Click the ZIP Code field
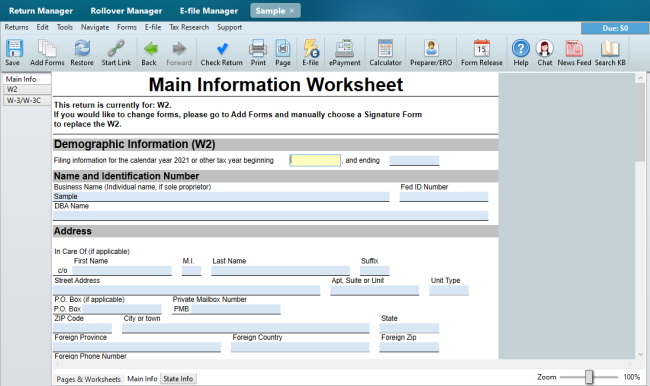The height and width of the screenshot is (386, 650). click(x=82, y=328)
